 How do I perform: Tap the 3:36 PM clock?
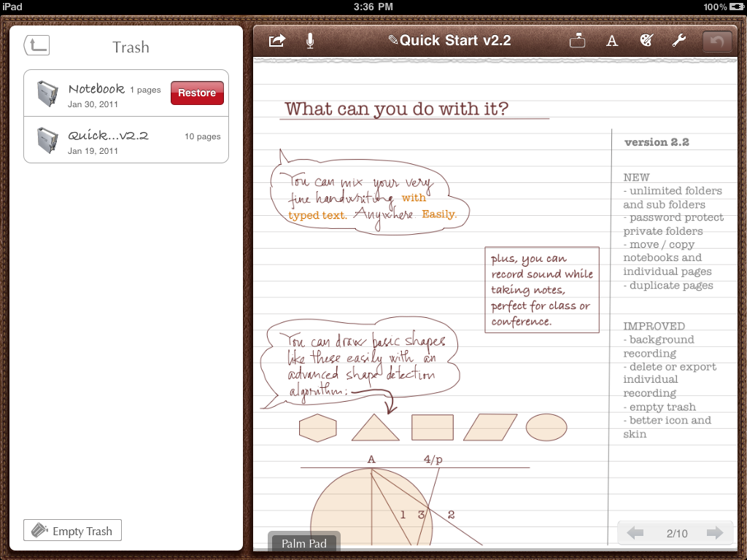(373, 7)
